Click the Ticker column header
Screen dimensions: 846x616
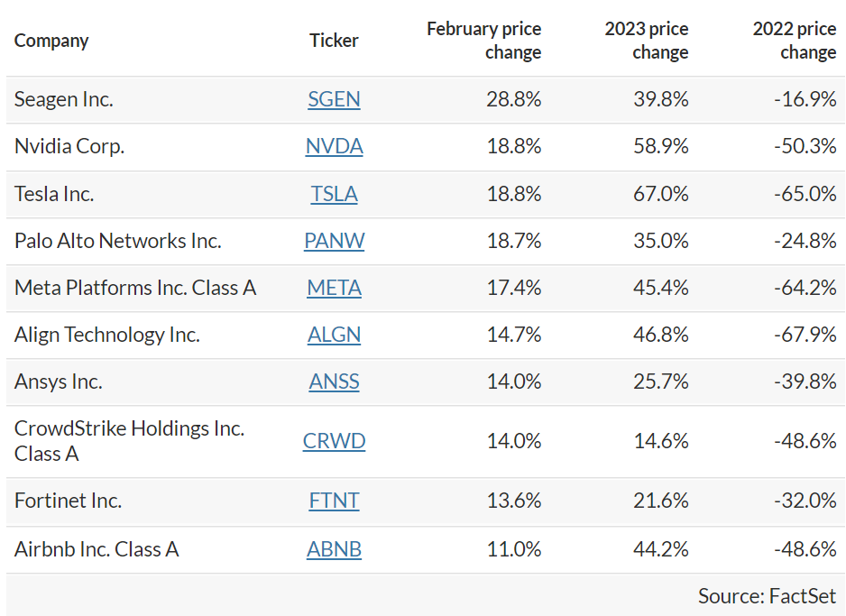point(334,41)
